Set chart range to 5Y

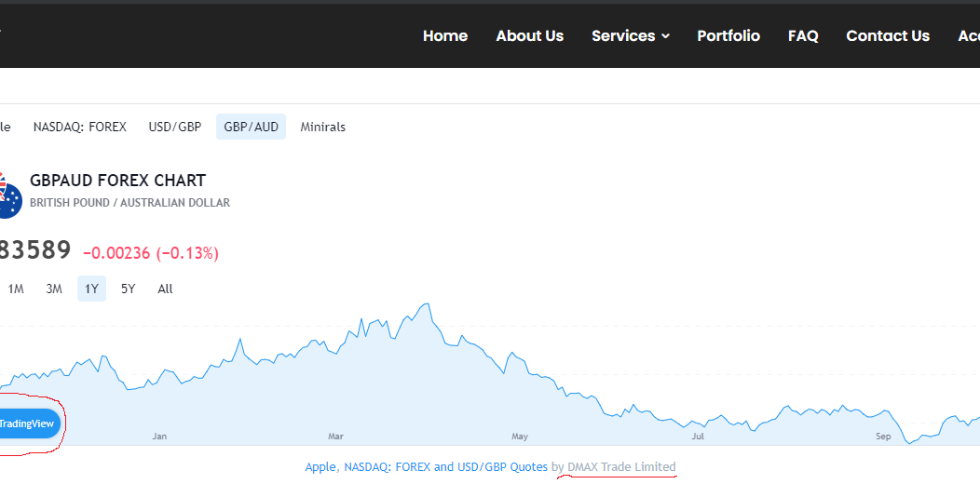coord(129,289)
